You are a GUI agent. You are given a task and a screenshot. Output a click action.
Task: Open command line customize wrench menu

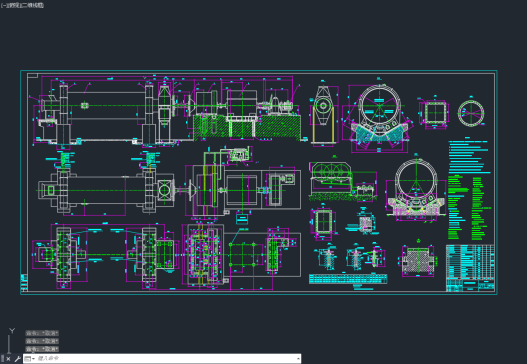point(17,359)
